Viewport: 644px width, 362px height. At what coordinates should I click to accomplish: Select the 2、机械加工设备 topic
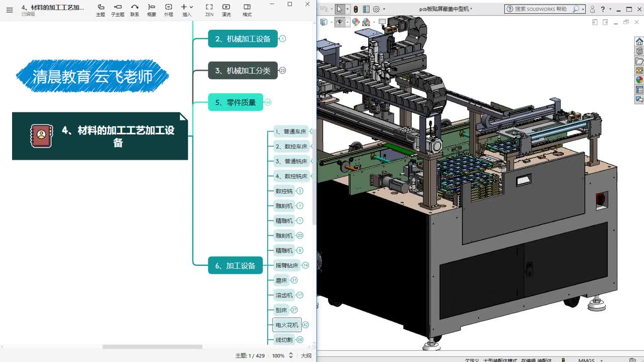tap(243, 39)
